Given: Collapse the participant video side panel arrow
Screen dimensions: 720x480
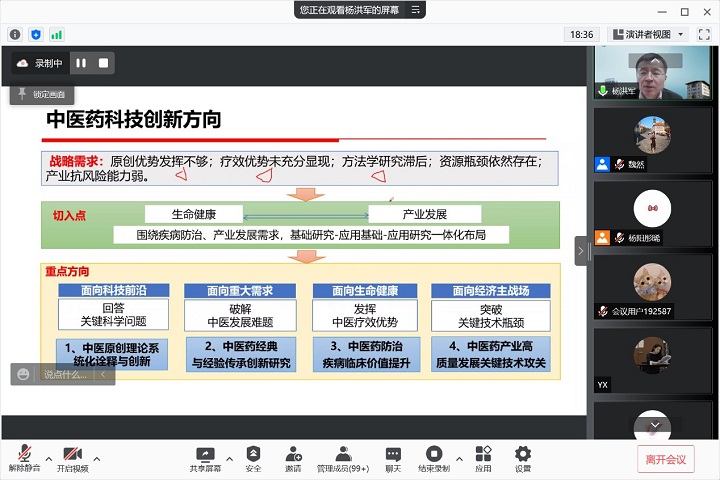Looking at the screenshot, I should click(581, 250).
